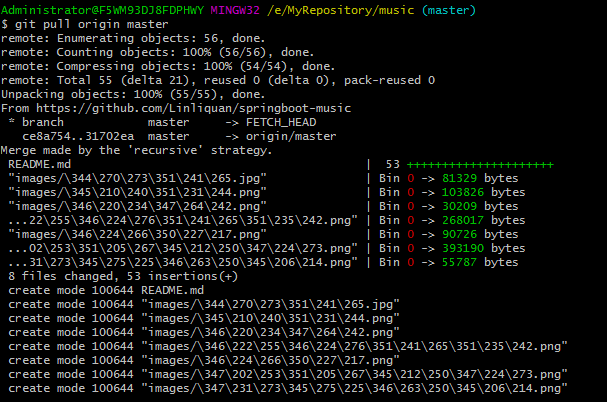The image size is (607, 402).
Task: Click the 'Merge made by the recursive strategy' line
Action: 137,149
